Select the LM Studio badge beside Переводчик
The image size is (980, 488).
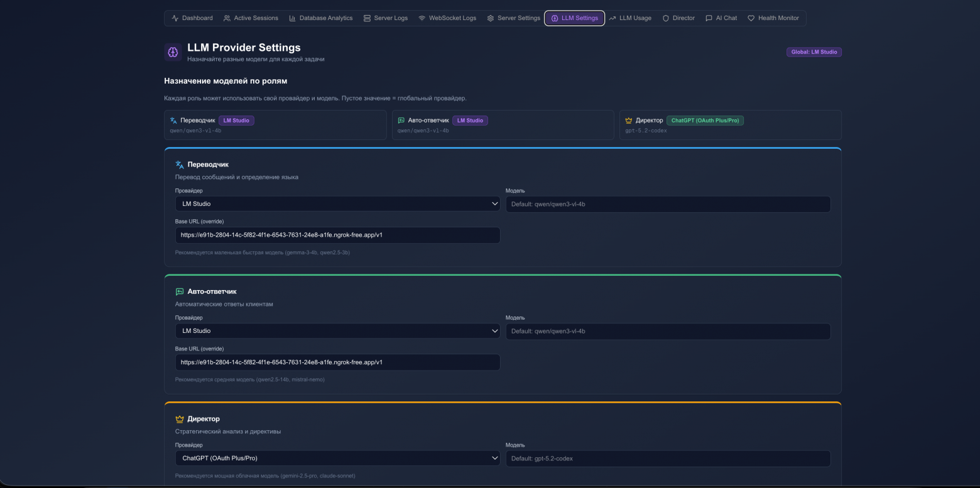[236, 119]
